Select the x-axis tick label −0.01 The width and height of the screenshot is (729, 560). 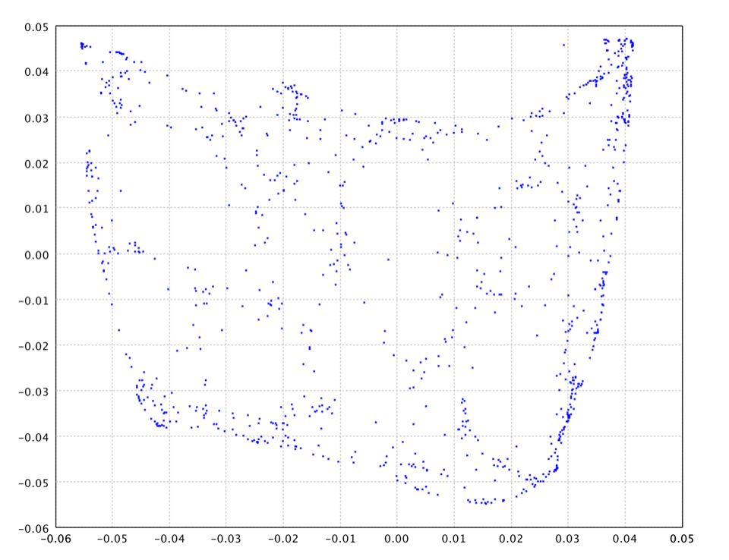[x=340, y=539]
